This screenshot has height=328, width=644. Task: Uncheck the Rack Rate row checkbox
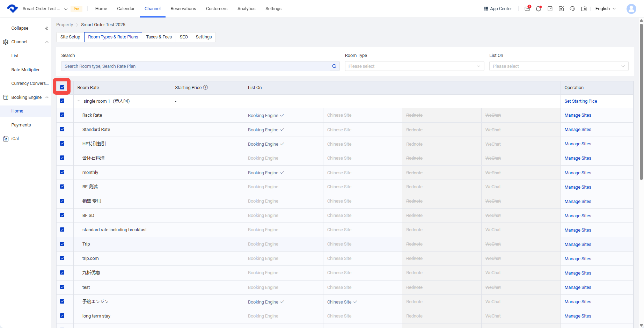coord(62,115)
